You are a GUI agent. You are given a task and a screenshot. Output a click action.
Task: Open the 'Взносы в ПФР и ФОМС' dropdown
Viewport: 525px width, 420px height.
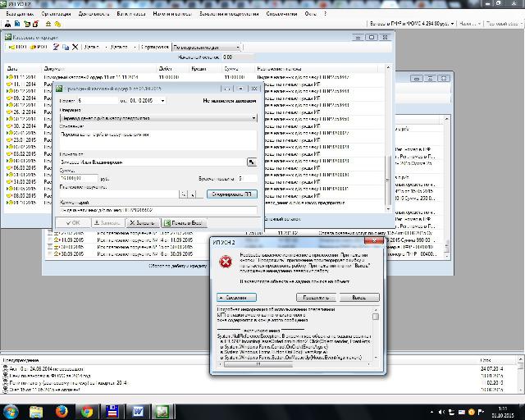(x=412, y=24)
